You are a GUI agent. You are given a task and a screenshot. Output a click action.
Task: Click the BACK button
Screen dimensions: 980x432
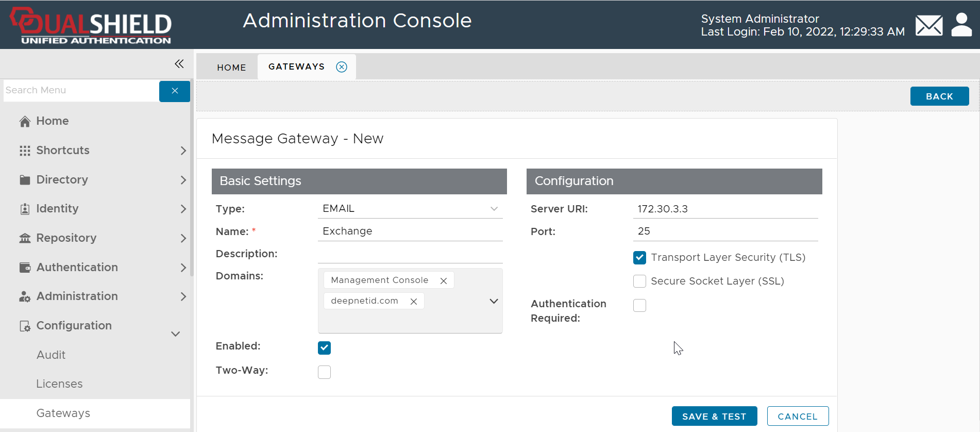pyautogui.click(x=939, y=96)
